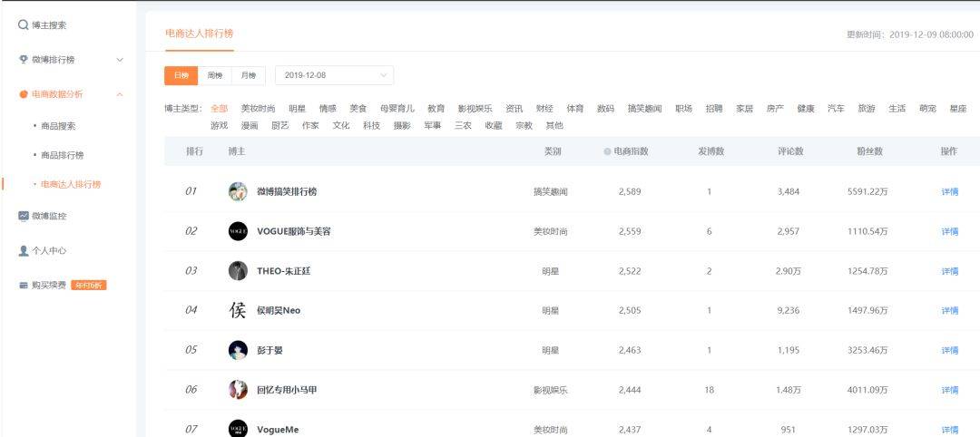Click the 微博监控 chart icon
The image size is (980, 437).
click(x=24, y=217)
